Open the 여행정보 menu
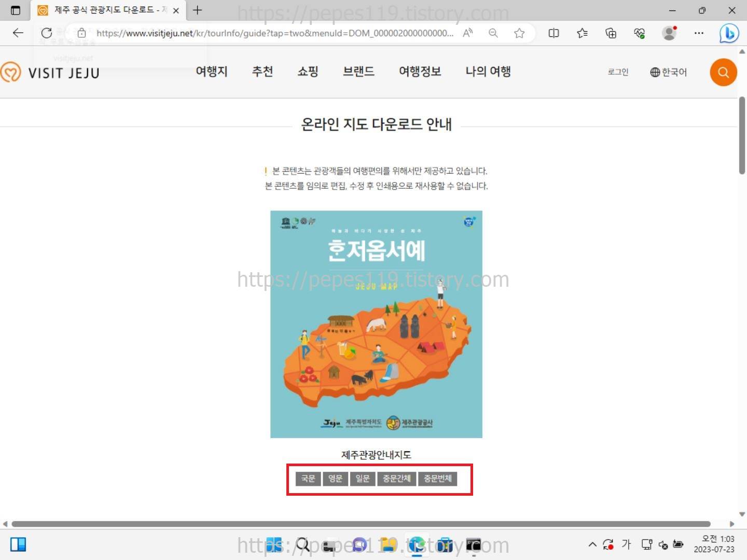747x560 pixels. tap(420, 72)
